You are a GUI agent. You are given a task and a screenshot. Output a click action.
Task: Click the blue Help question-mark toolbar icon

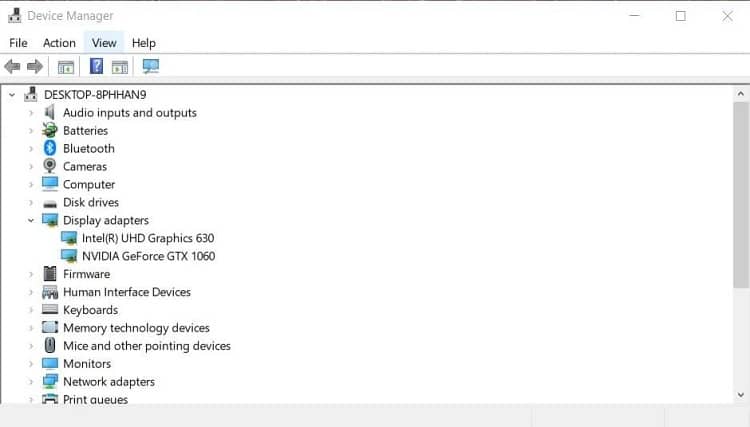[97, 66]
